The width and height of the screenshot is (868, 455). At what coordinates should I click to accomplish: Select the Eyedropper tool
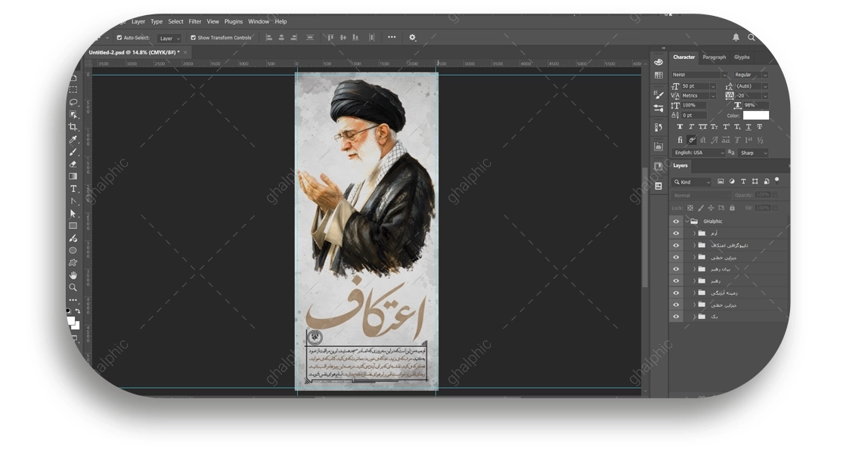coord(73,139)
